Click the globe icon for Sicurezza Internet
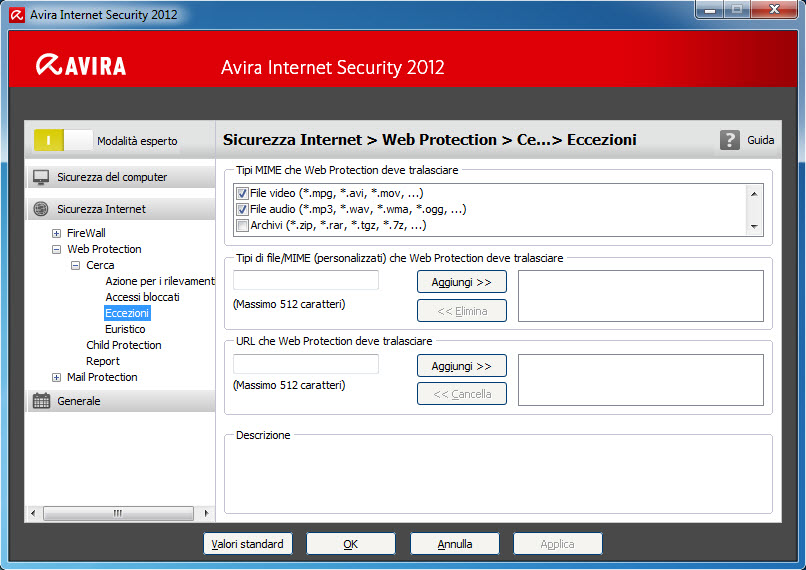 point(41,209)
